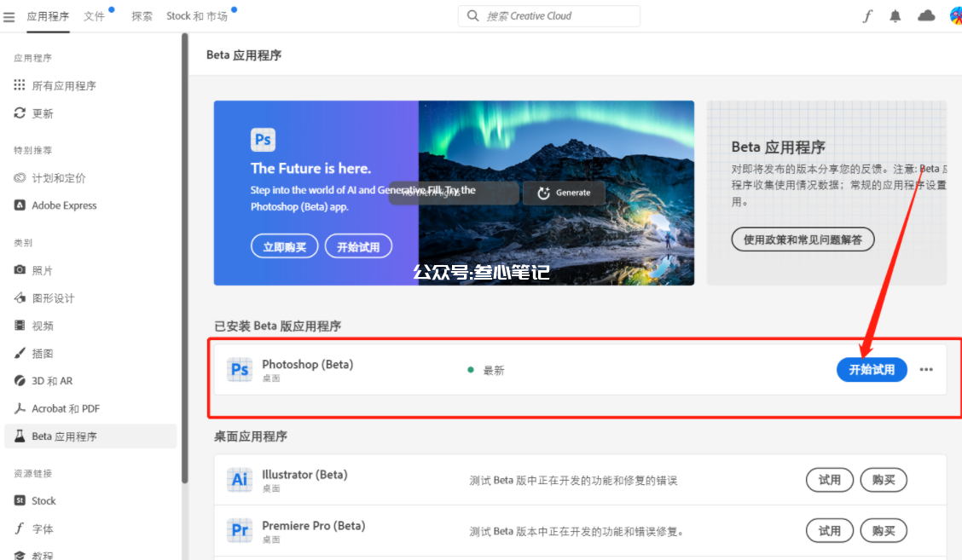The height and width of the screenshot is (560, 962).
Task: Click the 3D and AR sphere icon
Action: click(20, 380)
